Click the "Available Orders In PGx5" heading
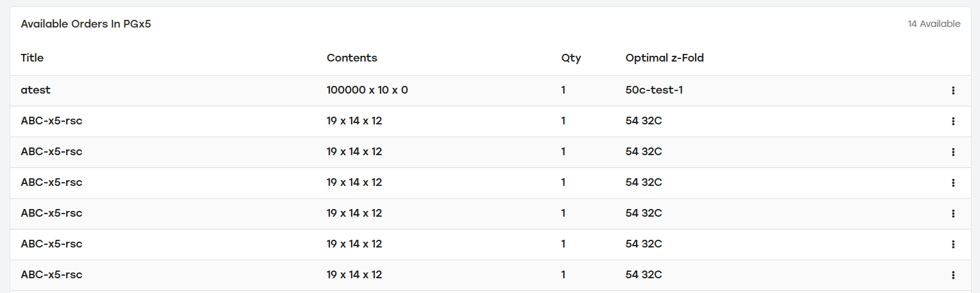This screenshot has width=980, height=293. [85, 24]
